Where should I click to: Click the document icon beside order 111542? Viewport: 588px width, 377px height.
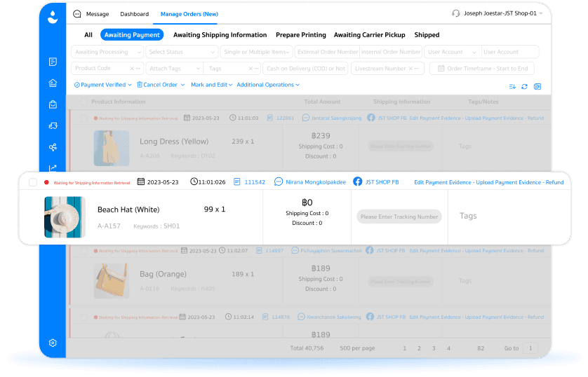(237, 182)
